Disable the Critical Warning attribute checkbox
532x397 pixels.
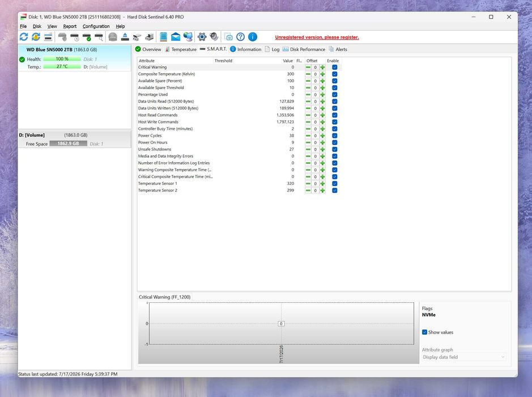334,67
